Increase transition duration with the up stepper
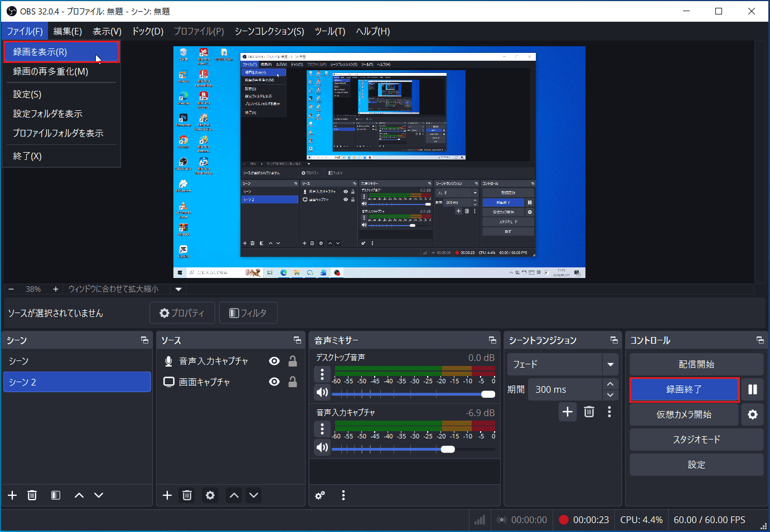The width and height of the screenshot is (770, 532). [610, 384]
